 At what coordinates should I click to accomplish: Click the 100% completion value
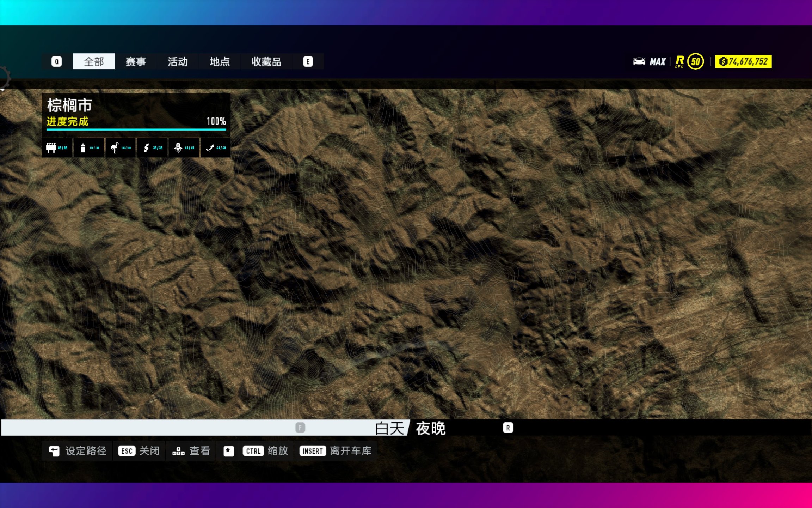coord(216,122)
